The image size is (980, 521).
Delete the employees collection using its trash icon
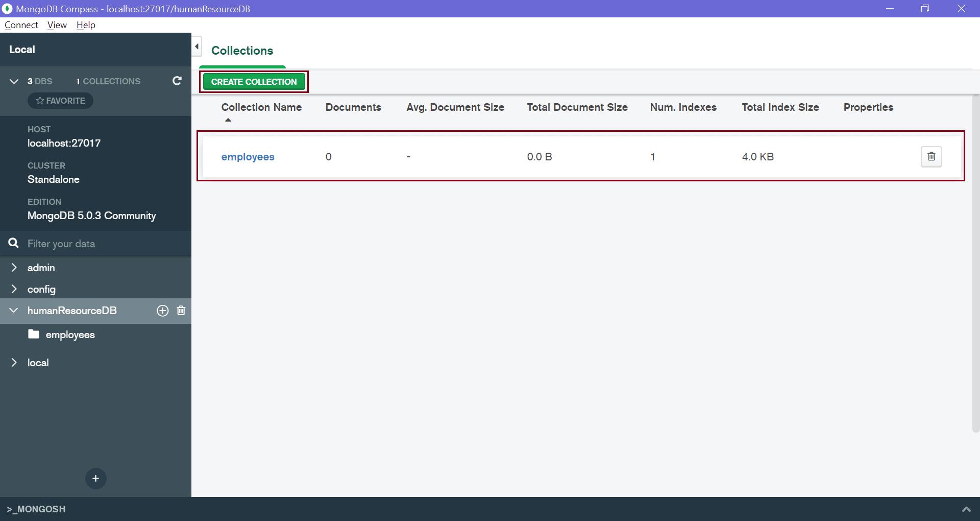pos(930,156)
